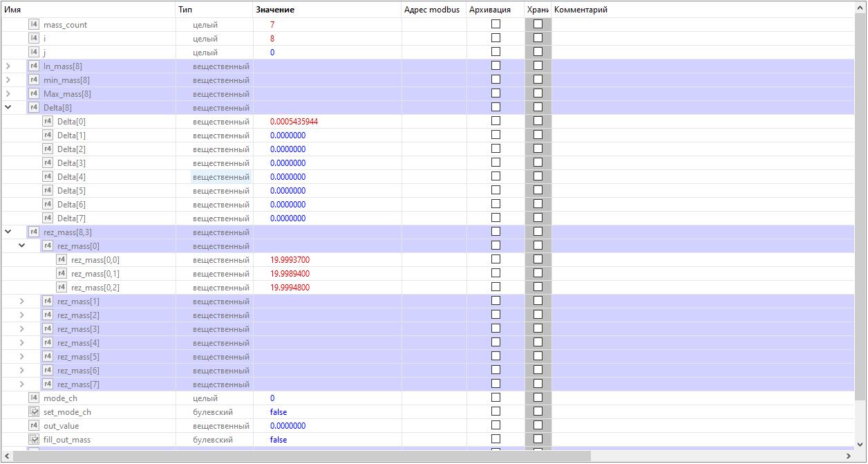Expand the rez_mass[3] sub-array
The image size is (868, 464).
tap(22, 328)
